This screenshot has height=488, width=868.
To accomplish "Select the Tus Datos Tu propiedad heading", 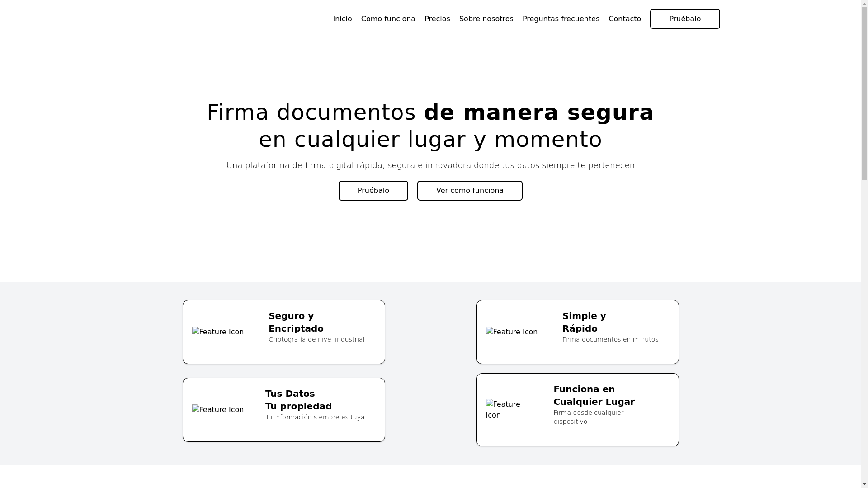I will tap(298, 400).
